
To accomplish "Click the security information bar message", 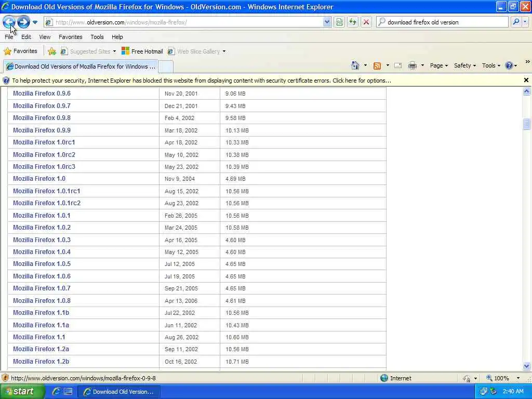I will [202, 81].
